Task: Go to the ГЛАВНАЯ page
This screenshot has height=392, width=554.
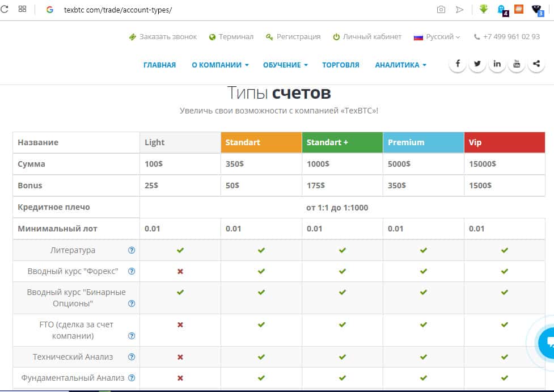Action: point(159,65)
